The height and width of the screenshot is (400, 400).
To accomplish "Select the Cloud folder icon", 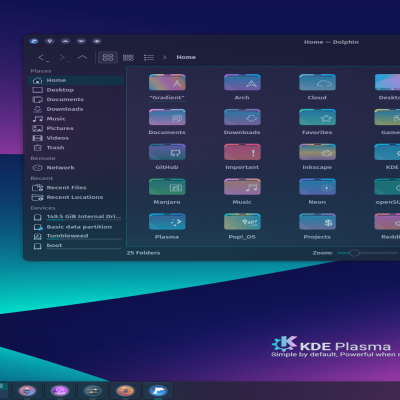I will (317, 83).
